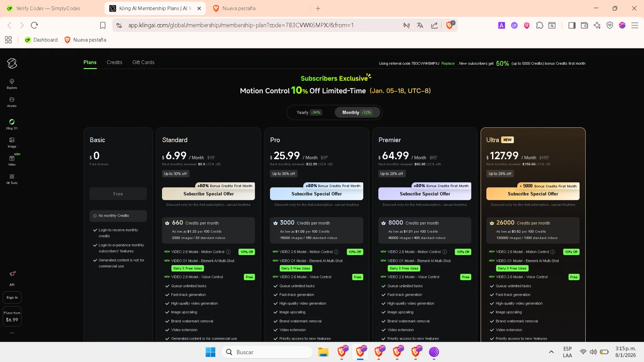Viewport: 644px width, 362px height.
Task: Click Plans from $6.99 sidebar button
Action: (x=12, y=317)
